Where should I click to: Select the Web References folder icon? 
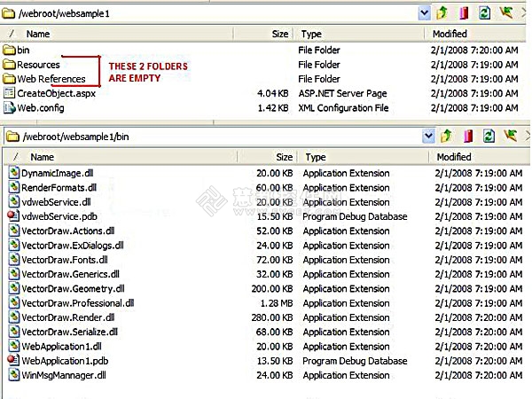point(9,79)
